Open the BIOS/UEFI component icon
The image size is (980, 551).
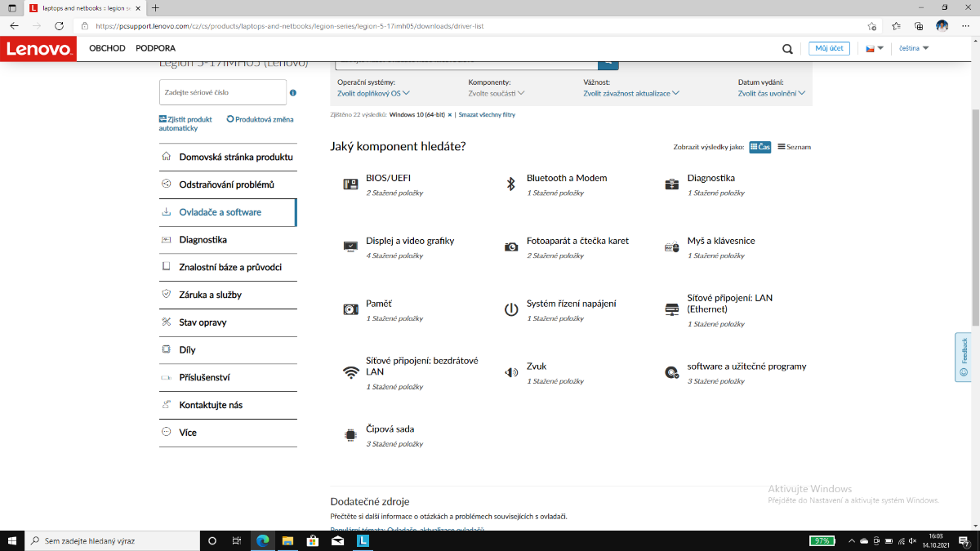[x=350, y=184]
